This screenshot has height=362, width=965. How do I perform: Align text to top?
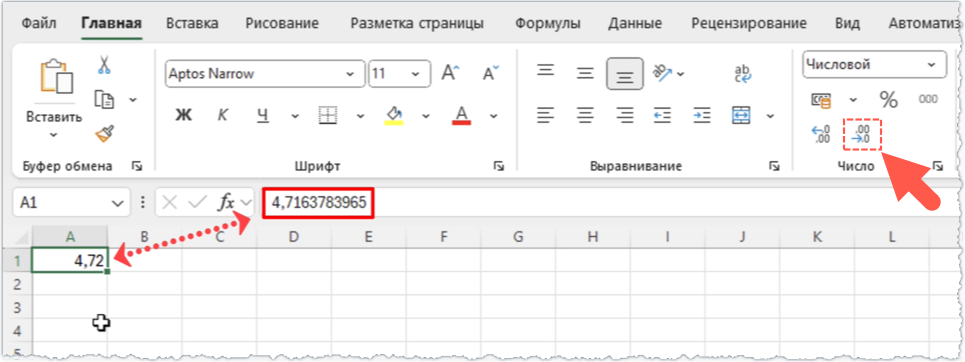coord(545,70)
